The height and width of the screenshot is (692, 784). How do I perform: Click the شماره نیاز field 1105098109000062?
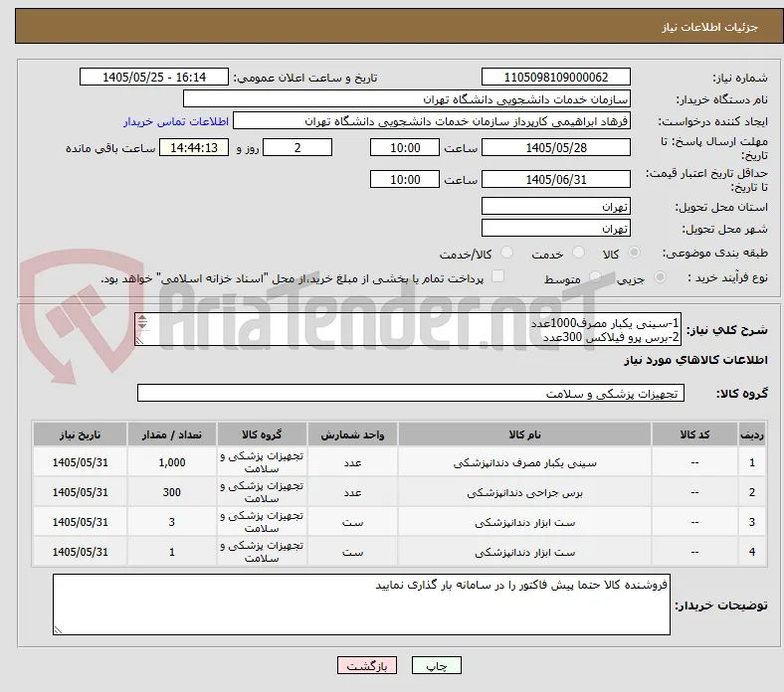click(x=556, y=77)
